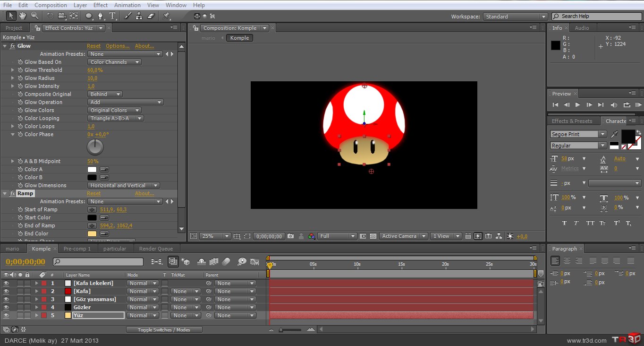Click the Ramp End Color swatch

92,234
